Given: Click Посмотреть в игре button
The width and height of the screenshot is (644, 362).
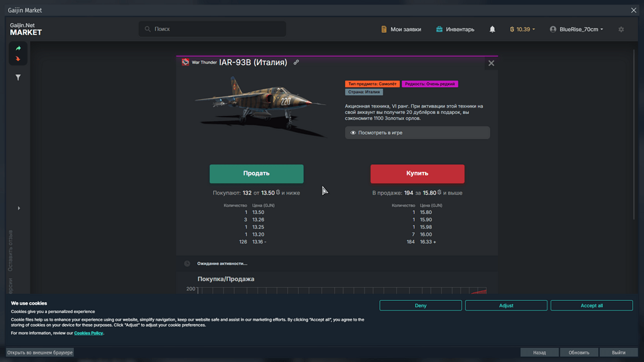Looking at the screenshot, I should 417,133.
